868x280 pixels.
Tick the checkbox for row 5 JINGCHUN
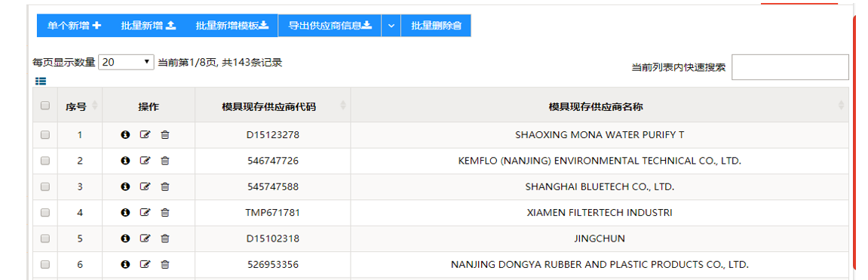tap(45, 238)
